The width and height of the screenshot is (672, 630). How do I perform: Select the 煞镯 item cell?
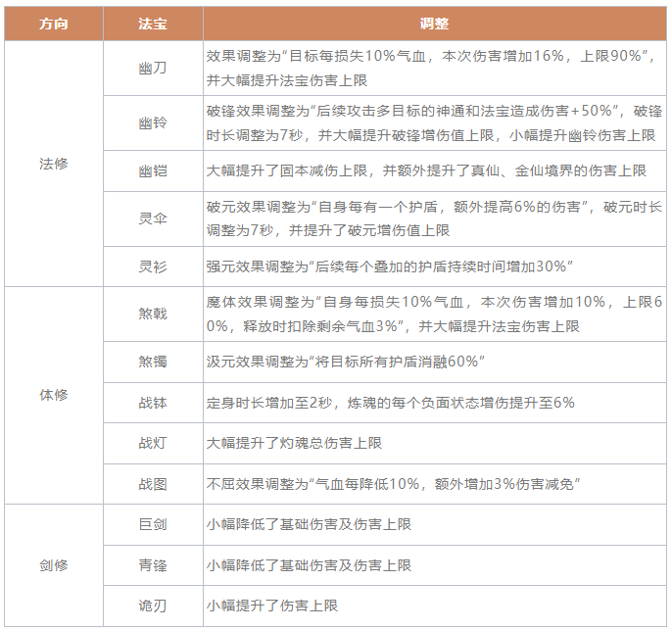pyautogui.click(x=153, y=362)
